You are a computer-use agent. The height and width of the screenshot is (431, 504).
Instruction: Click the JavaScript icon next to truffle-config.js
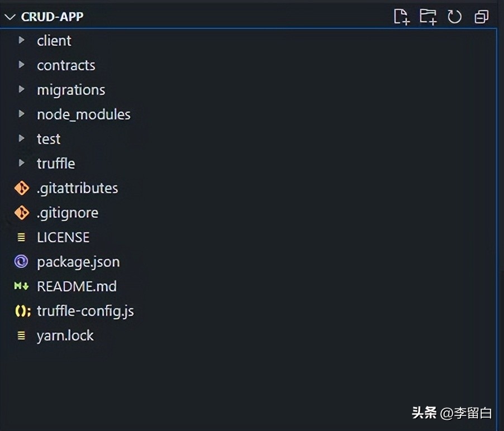(21, 311)
